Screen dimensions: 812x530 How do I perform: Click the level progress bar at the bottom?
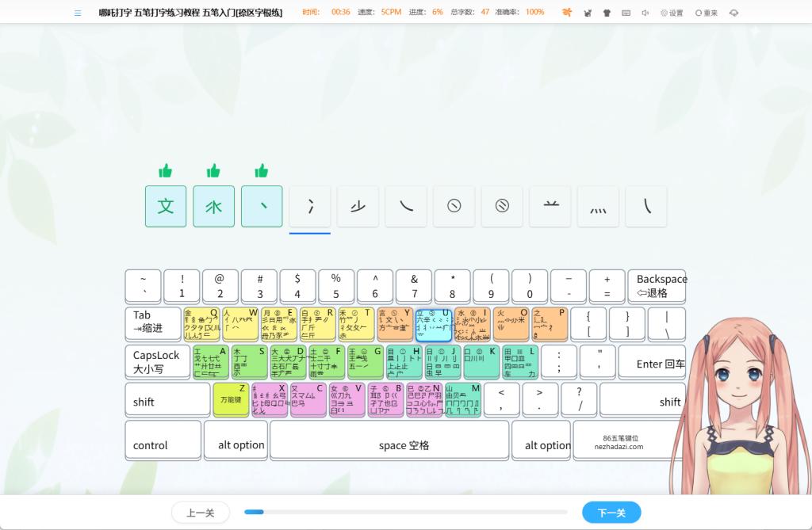(x=405, y=513)
